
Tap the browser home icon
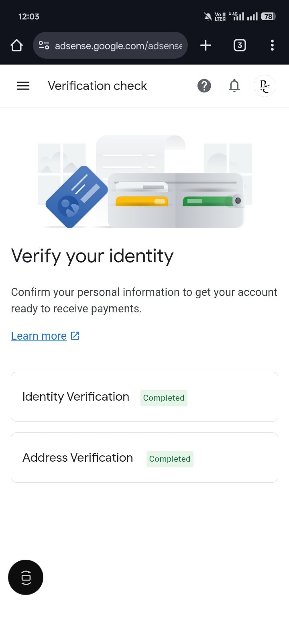(x=16, y=45)
